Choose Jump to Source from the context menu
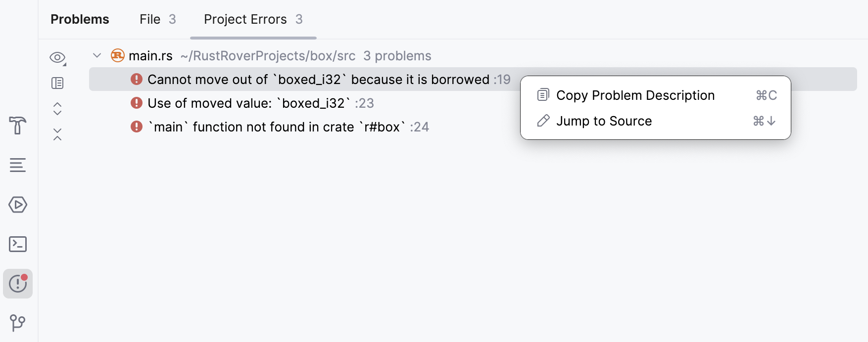 [604, 121]
